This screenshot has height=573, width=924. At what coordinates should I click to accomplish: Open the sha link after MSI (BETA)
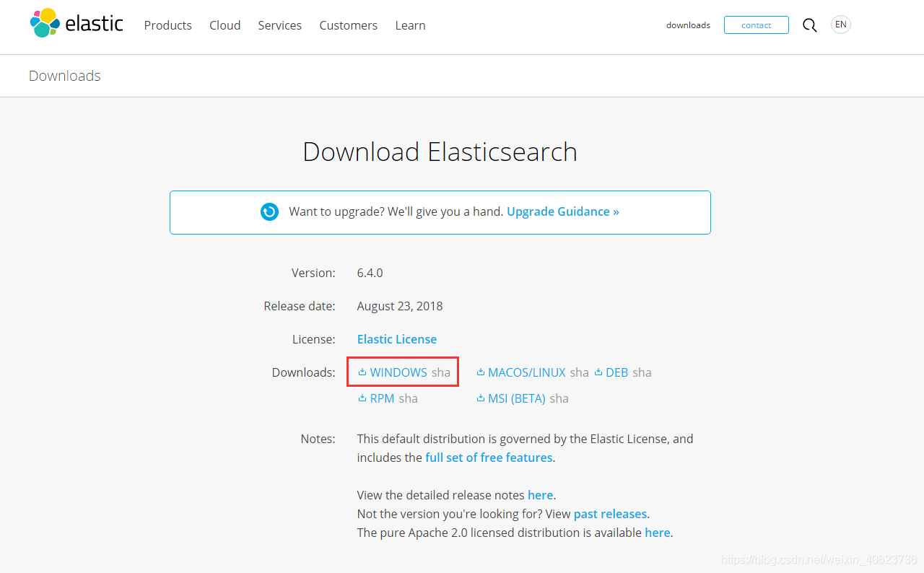click(x=559, y=398)
